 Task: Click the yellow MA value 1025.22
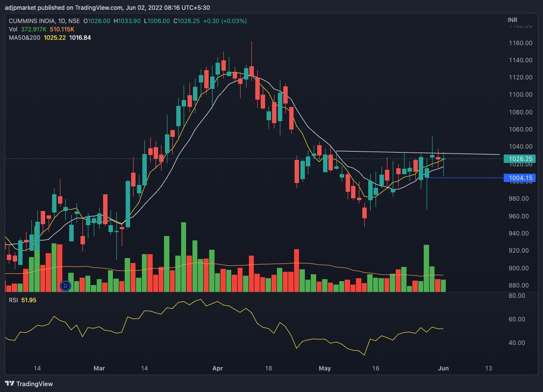click(54, 38)
